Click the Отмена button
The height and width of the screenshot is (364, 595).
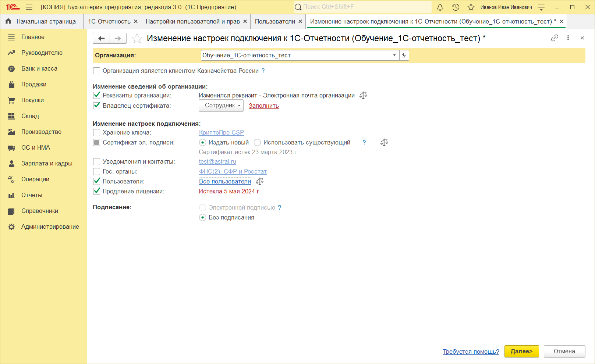pos(564,351)
